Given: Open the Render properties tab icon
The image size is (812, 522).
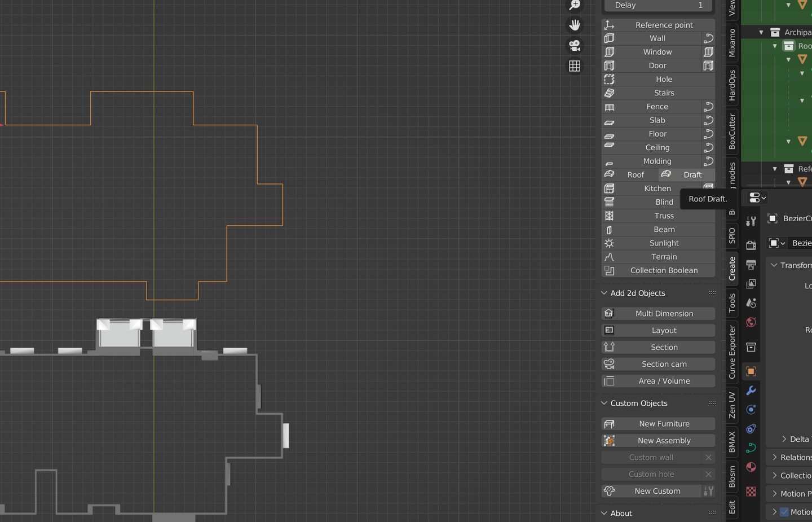Looking at the screenshot, I should [x=751, y=245].
